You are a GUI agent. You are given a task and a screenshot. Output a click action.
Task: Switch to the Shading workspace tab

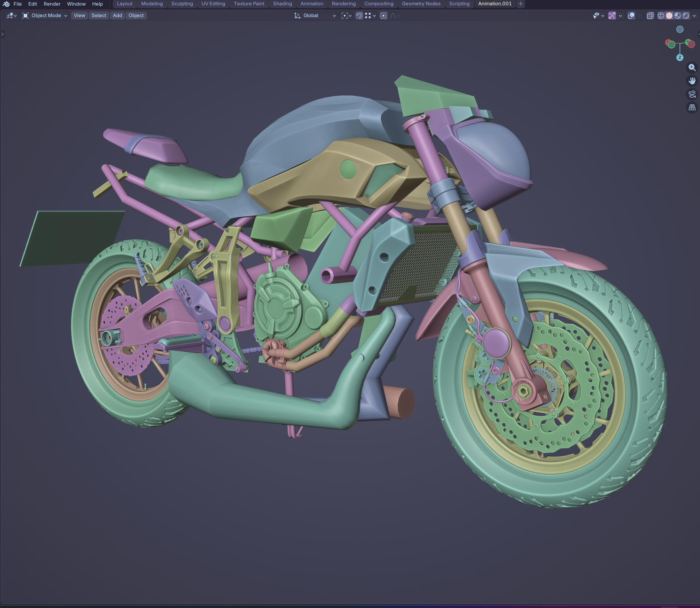pos(282,4)
